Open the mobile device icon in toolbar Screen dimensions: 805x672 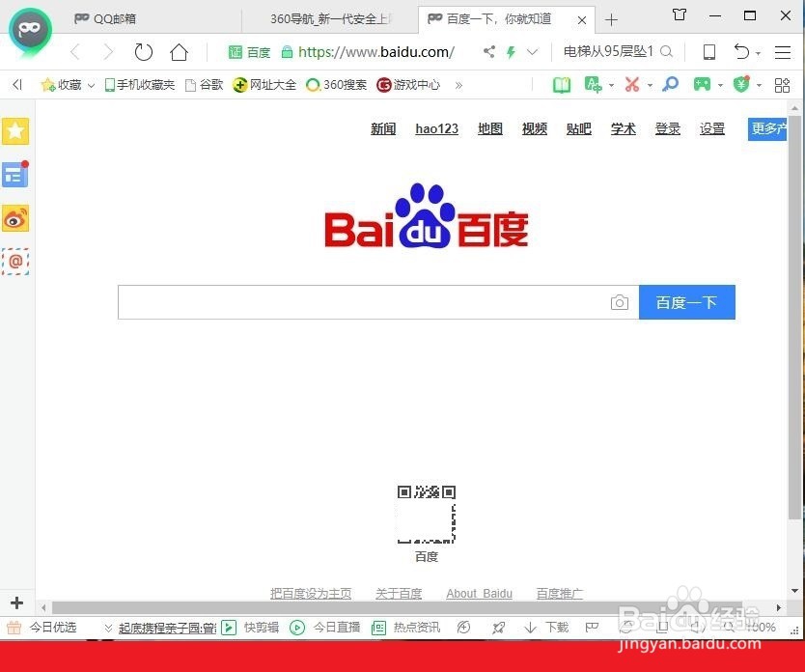[709, 52]
